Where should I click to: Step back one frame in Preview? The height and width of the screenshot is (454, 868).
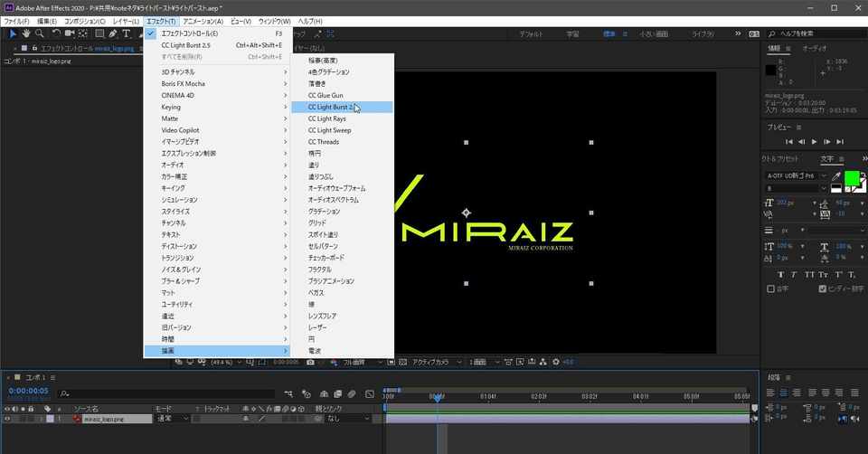(802, 142)
